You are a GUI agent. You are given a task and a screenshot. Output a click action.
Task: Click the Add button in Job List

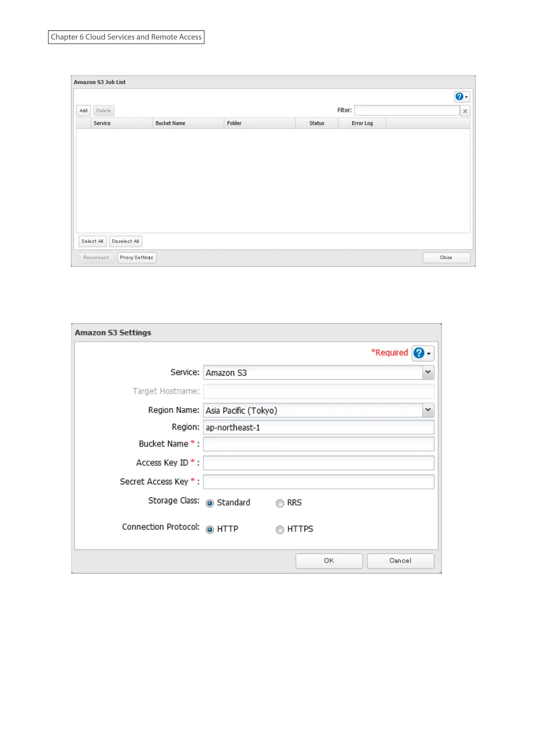[x=84, y=110]
